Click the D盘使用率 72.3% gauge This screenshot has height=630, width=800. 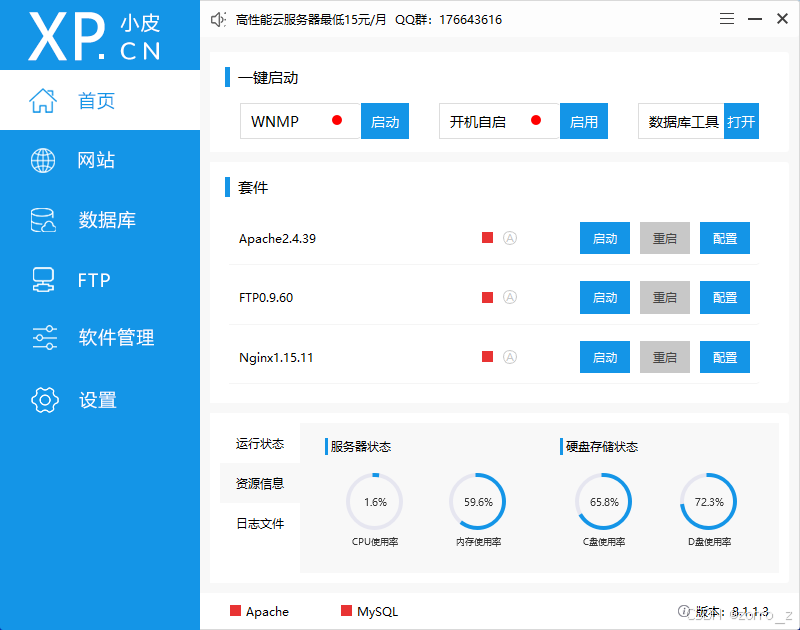pyautogui.click(x=709, y=502)
